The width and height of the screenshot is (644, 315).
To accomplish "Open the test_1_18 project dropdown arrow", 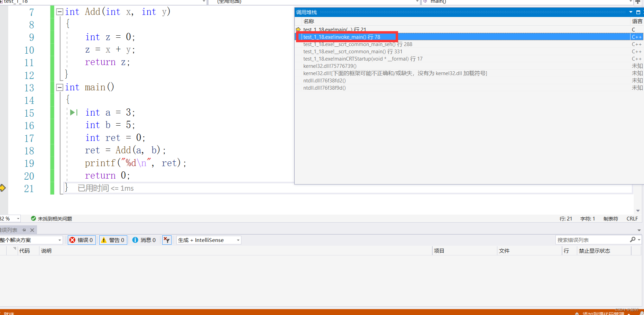I will pos(204,2).
